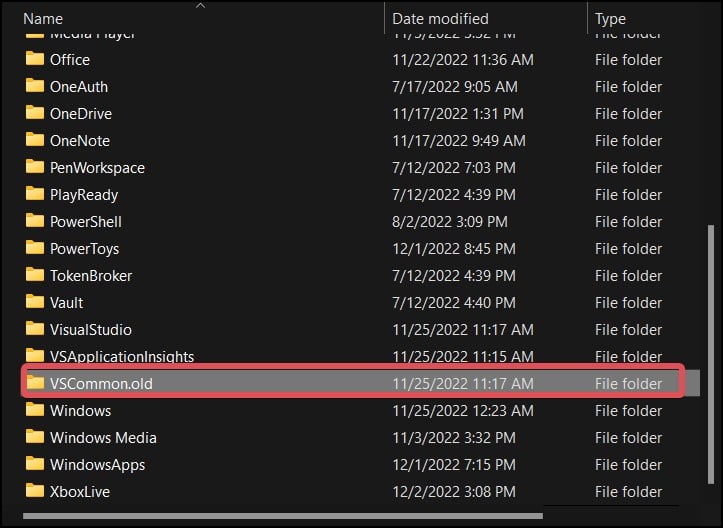This screenshot has height=528, width=723.
Task: Click the date 12/1/2022 8:45 PM
Action: click(x=454, y=249)
